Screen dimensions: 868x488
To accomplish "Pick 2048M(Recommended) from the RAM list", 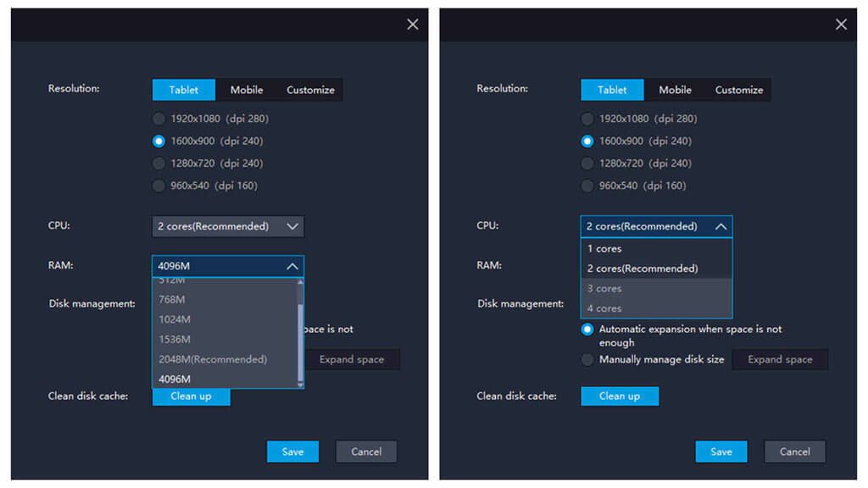I will [x=213, y=359].
